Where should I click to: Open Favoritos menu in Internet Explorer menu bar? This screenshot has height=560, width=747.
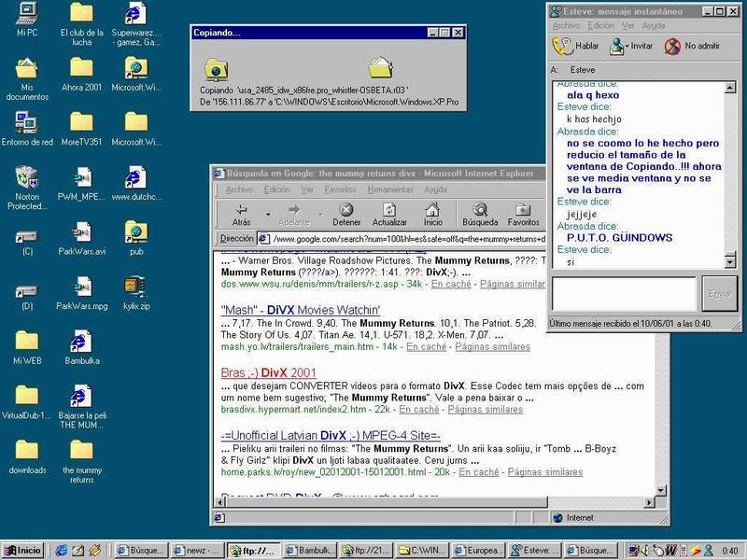click(340, 189)
